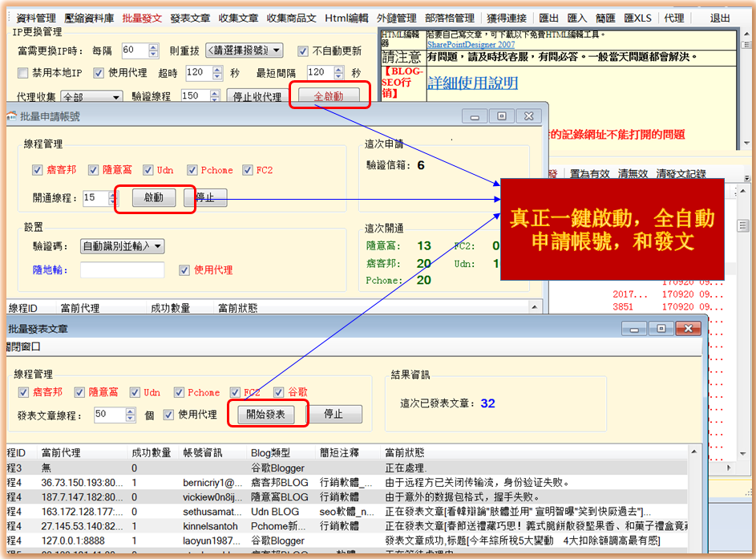Uncheck 谷歌 in the 批量發表文章 window
The width and height of the screenshot is (756, 559).
coord(279,392)
